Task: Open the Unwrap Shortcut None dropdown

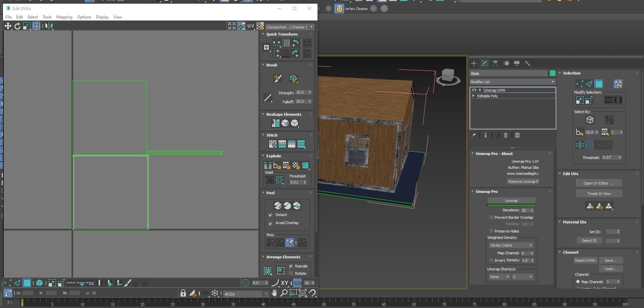Action: click(499, 277)
